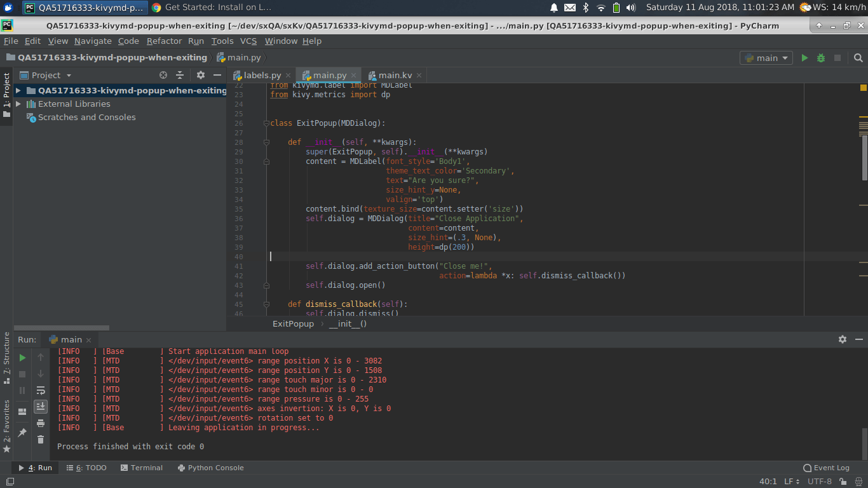Expand the External Libraries tree node

[18, 104]
